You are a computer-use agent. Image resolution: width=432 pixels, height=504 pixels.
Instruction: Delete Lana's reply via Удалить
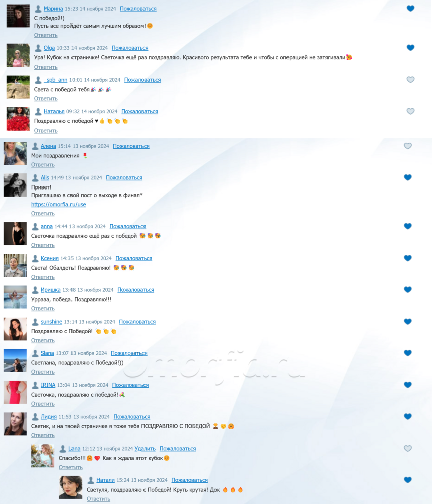[145, 449]
